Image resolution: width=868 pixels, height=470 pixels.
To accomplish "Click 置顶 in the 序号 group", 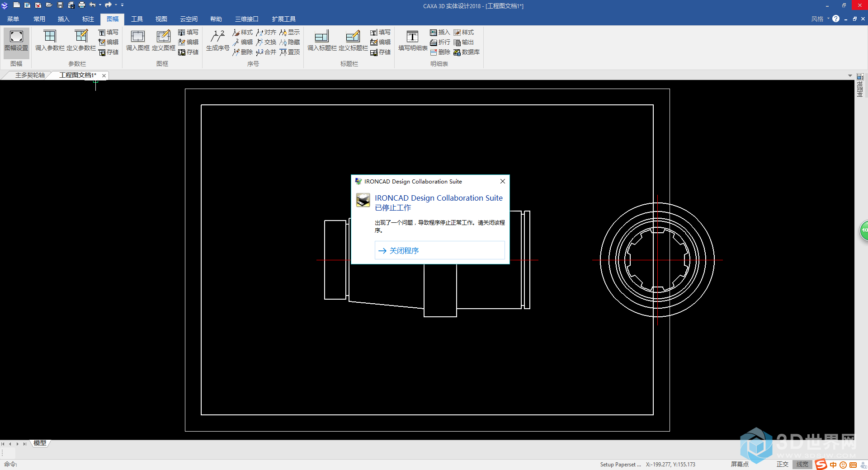I will coord(290,52).
